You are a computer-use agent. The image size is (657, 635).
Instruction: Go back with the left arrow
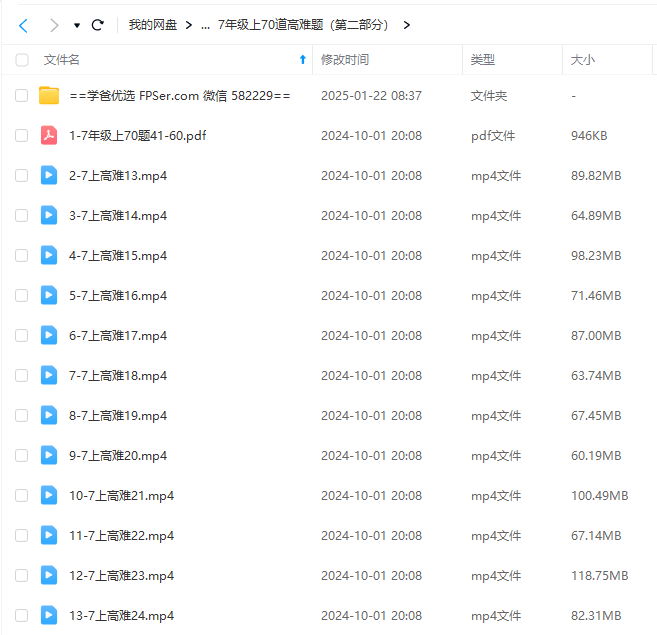(x=23, y=26)
